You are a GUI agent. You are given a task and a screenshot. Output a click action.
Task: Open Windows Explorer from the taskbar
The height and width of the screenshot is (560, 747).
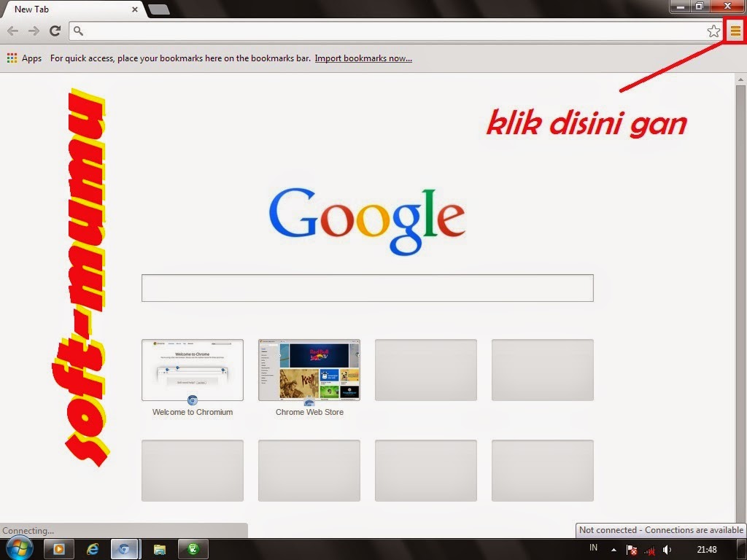click(159, 548)
